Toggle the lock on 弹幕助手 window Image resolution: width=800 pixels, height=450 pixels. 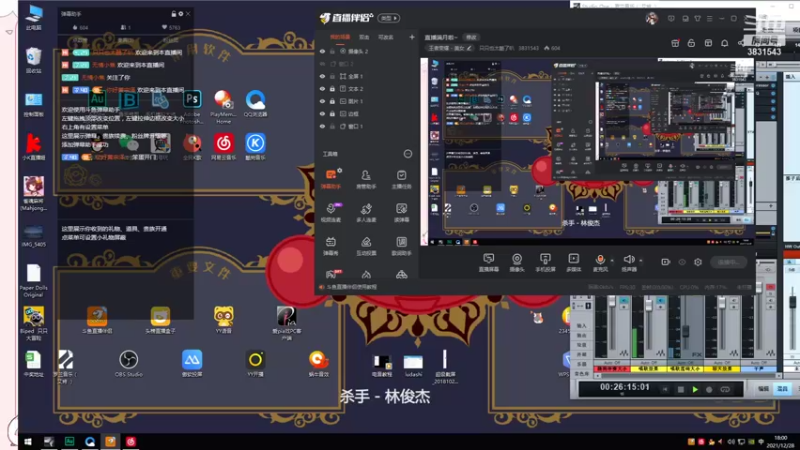[x=173, y=14]
